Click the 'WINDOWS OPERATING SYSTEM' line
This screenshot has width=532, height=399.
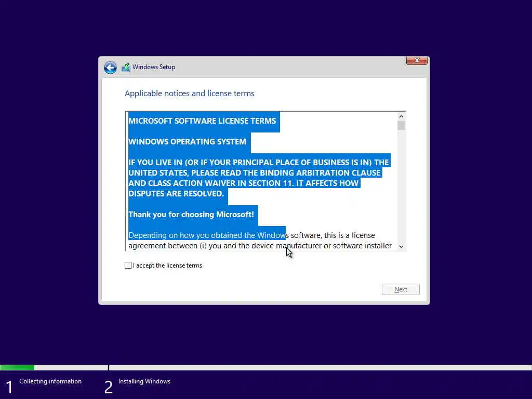[187, 142]
